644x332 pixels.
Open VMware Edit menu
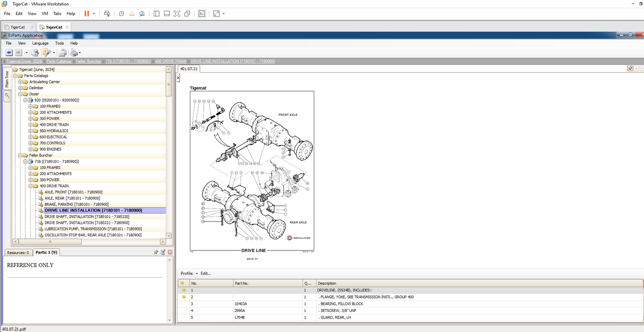point(19,14)
